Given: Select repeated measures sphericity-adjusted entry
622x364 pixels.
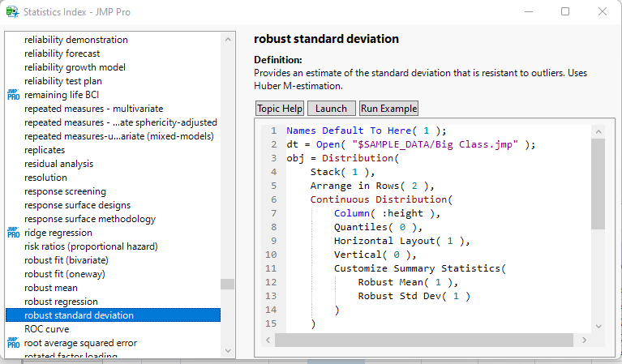Looking at the screenshot, I should pyautogui.click(x=121, y=122).
